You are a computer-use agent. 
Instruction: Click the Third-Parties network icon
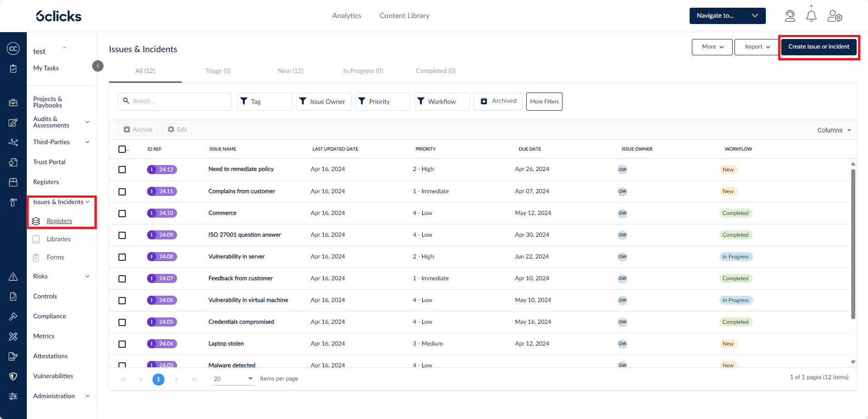click(13, 142)
